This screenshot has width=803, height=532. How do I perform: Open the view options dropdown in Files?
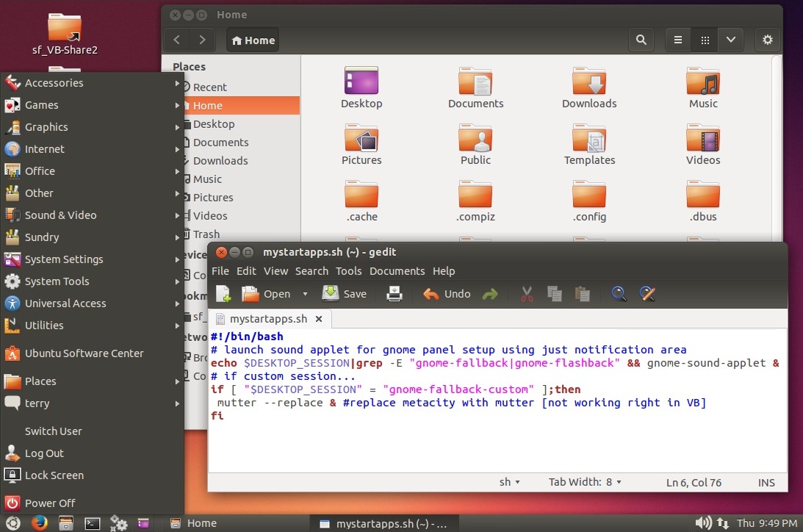coord(731,40)
